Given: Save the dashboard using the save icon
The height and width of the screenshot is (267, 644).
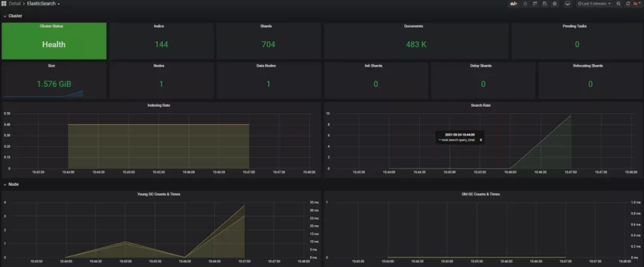Looking at the screenshot, I should pos(544,4).
